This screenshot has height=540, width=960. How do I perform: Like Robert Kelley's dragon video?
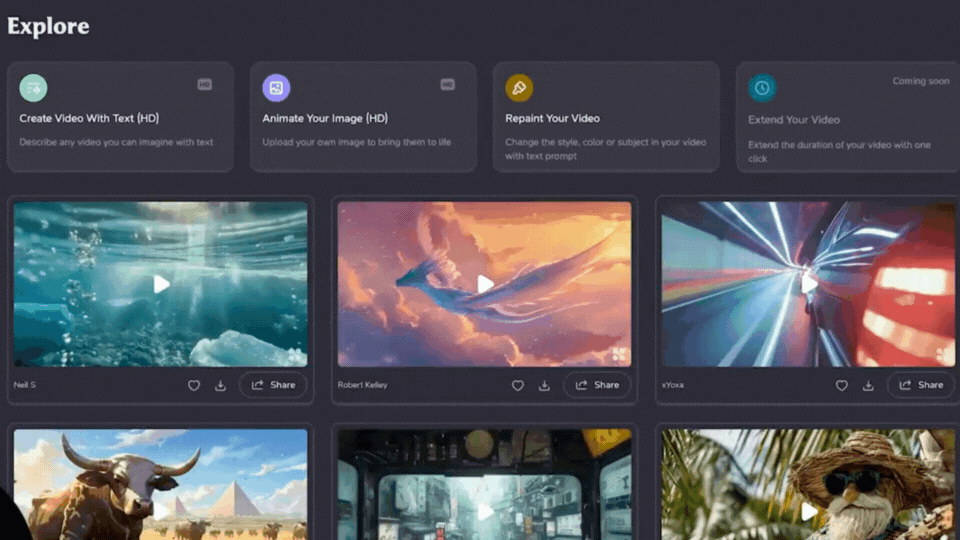tap(517, 385)
